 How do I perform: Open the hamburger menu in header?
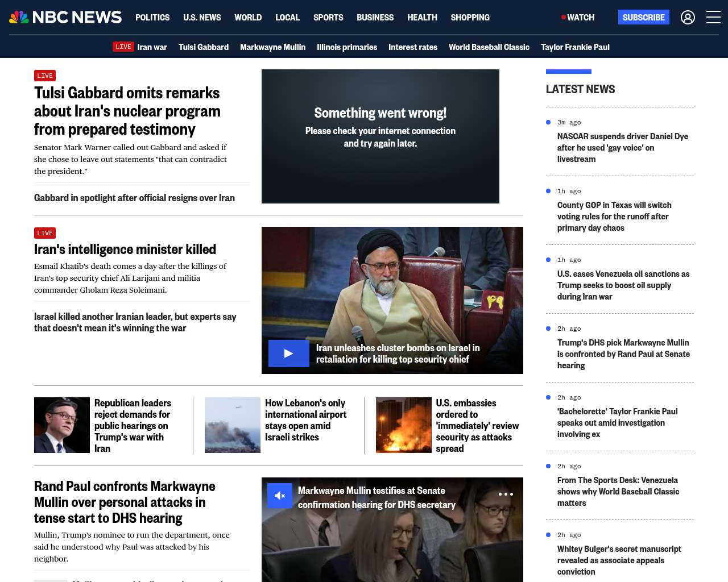tap(713, 18)
